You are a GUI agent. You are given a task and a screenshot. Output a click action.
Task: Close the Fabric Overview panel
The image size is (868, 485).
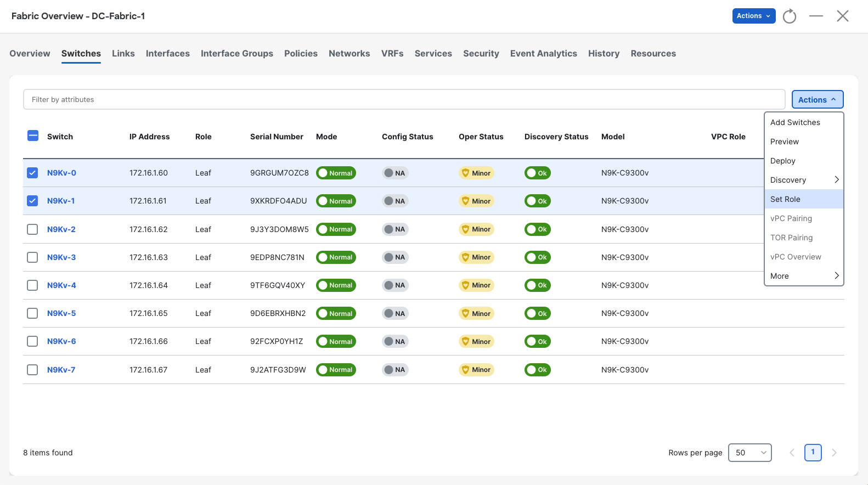[x=843, y=16]
